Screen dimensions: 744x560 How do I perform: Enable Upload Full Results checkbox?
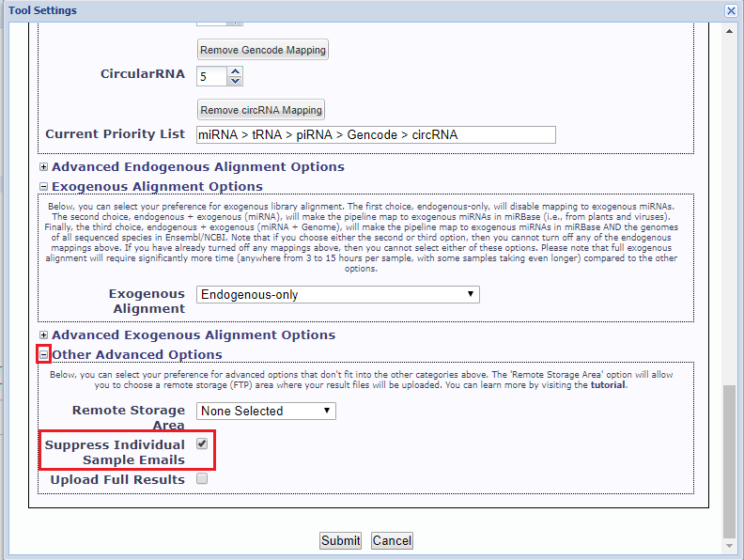tap(202, 479)
